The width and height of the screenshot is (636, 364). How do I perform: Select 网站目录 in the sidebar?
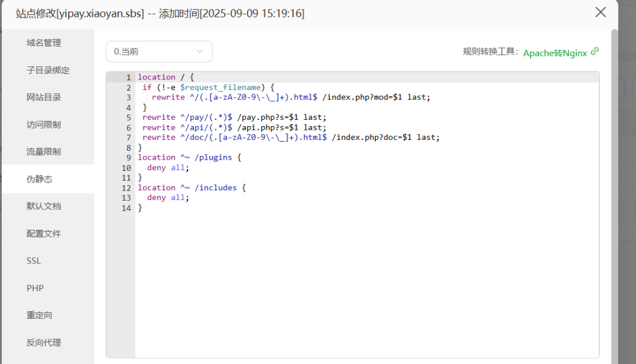coord(43,98)
